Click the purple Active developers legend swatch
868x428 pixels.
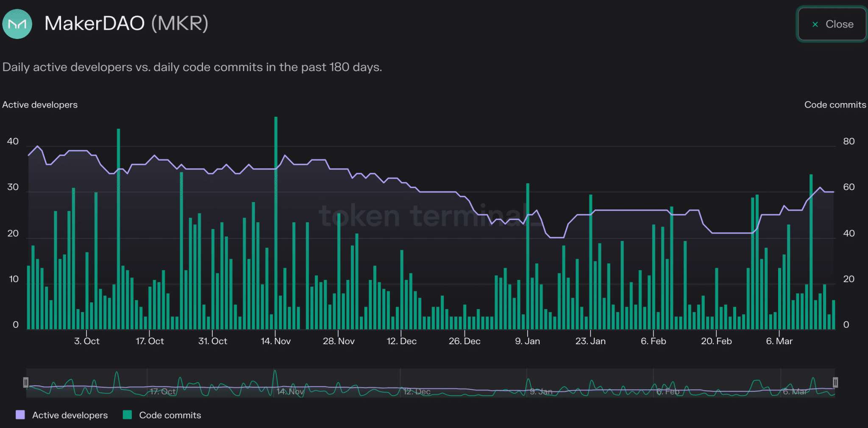coord(20,415)
